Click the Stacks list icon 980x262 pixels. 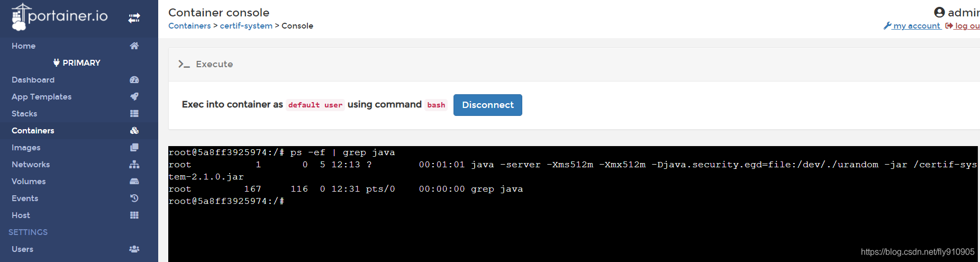(x=134, y=114)
